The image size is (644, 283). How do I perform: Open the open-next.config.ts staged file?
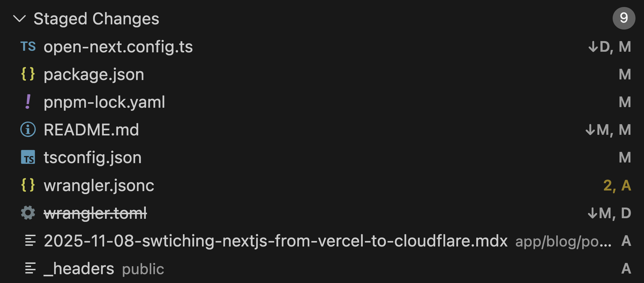point(118,47)
